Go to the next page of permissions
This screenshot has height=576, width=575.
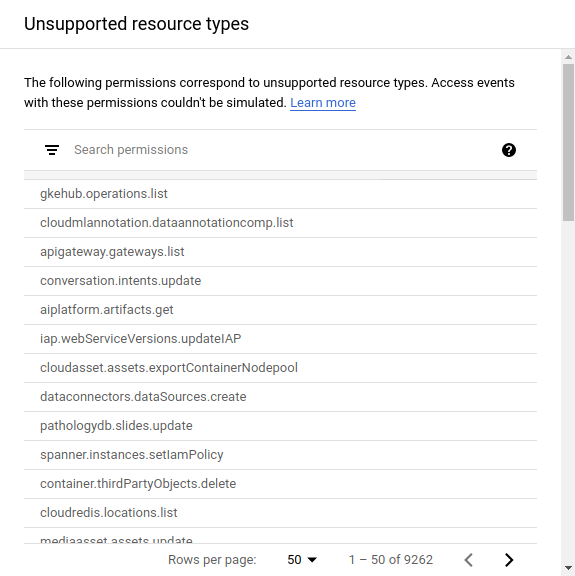pyautogui.click(x=509, y=560)
